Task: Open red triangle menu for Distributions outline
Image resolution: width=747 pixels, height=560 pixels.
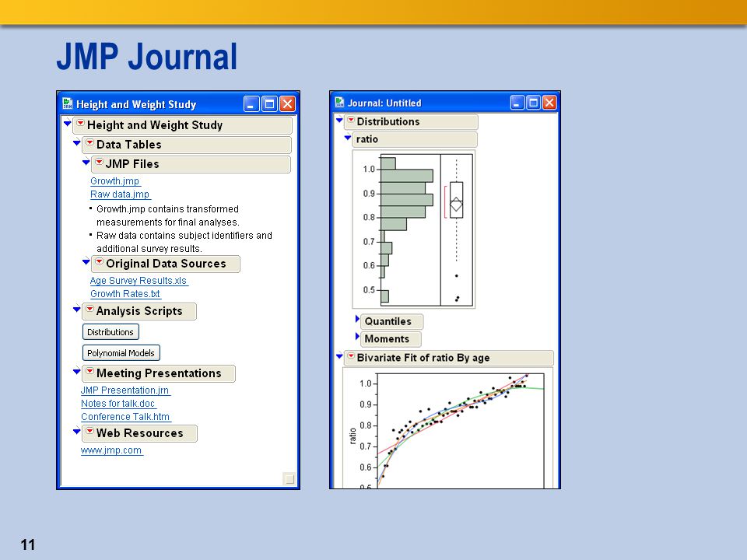Action: [351, 121]
